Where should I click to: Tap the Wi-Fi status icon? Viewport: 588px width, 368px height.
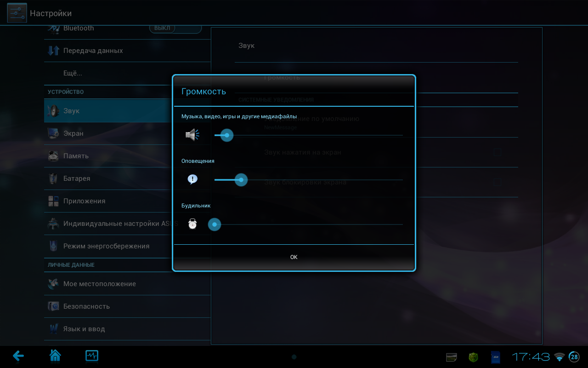pyautogui.click(x=559, y=357)
